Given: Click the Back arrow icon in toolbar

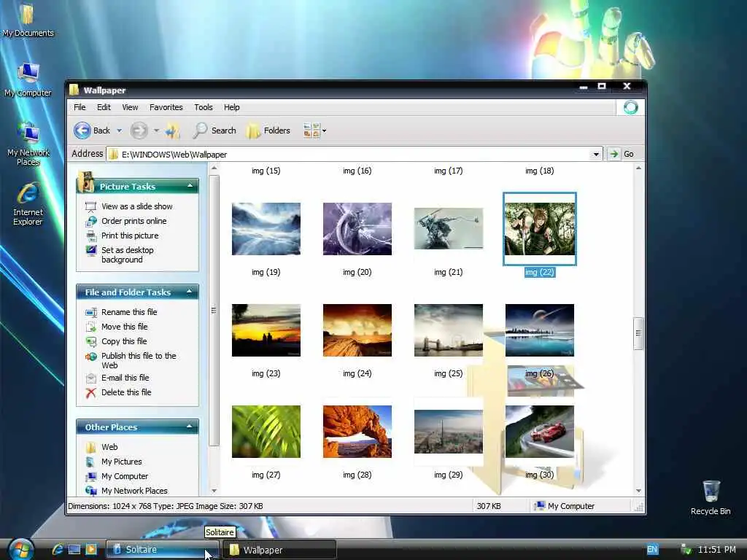Looking at the screenshot, I should [82, 131].
